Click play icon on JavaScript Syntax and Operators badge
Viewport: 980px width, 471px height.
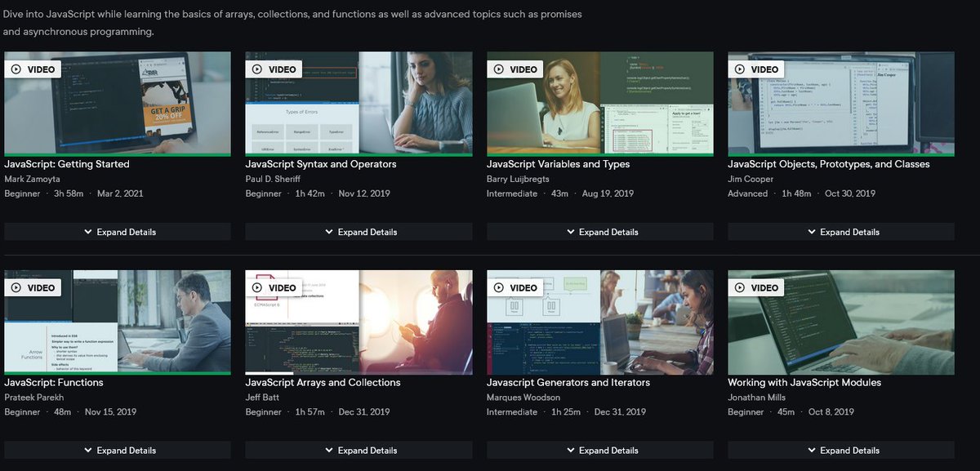[x=258, y=69]
